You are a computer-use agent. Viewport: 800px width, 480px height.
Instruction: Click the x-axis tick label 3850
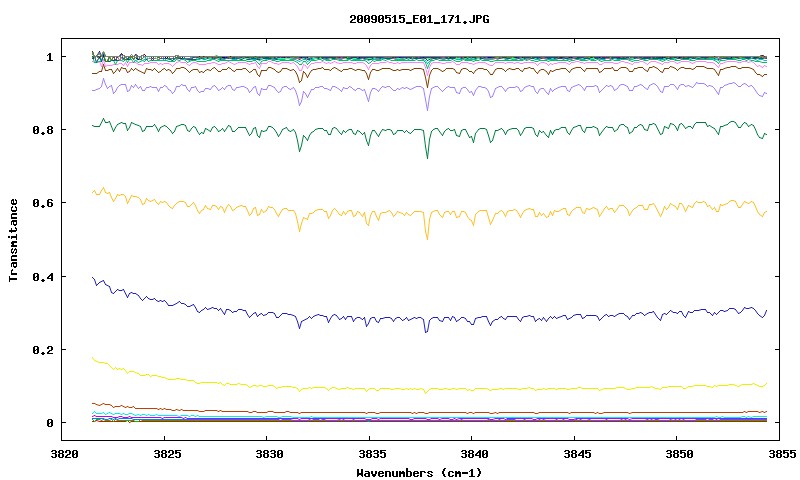tap(679, 454)
